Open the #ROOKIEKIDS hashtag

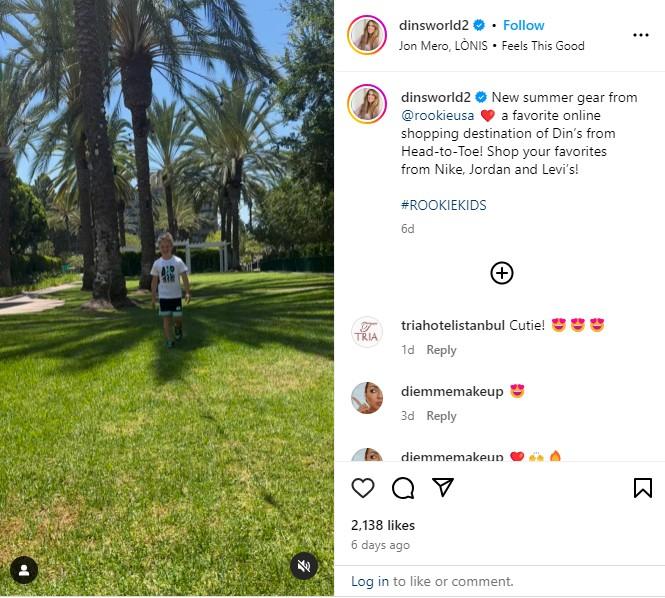pyautogui.click(x=443, y=205)
